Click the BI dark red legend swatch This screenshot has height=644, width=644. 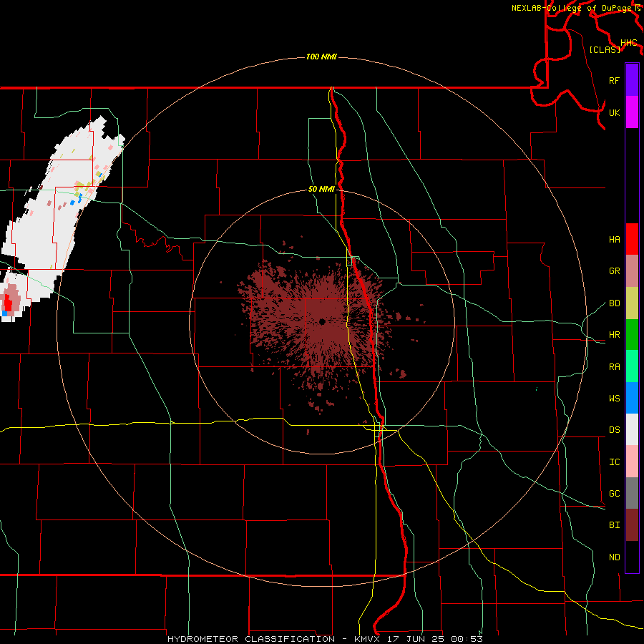pos(632,525)
